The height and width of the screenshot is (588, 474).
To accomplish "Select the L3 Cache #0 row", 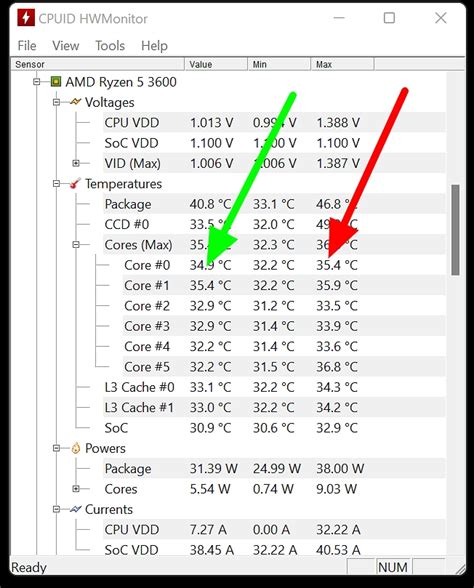I will pyautogui.click(x=274, y=387).
